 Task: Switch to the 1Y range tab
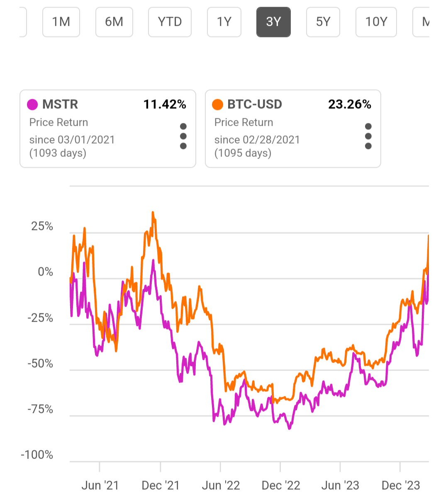point(224,22)
